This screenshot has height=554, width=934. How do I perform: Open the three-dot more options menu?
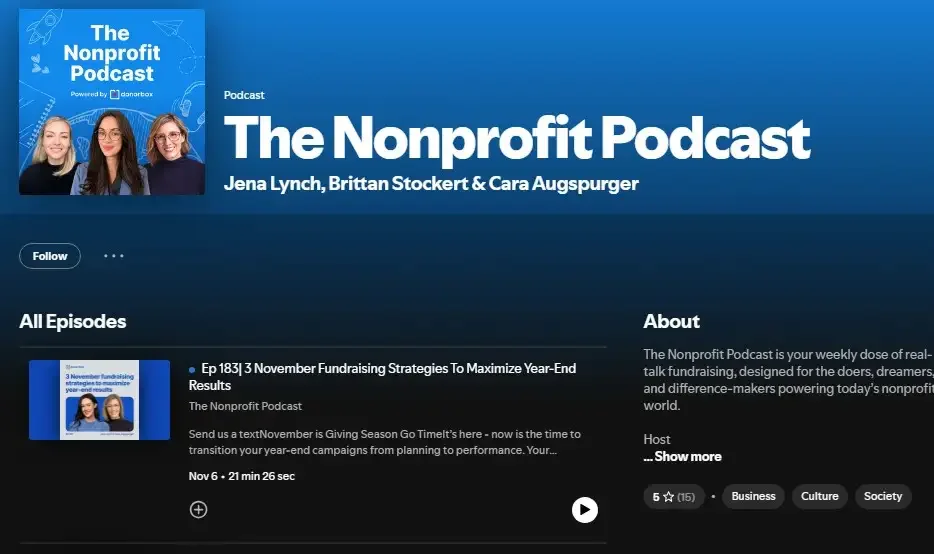(x=114, y=256)
